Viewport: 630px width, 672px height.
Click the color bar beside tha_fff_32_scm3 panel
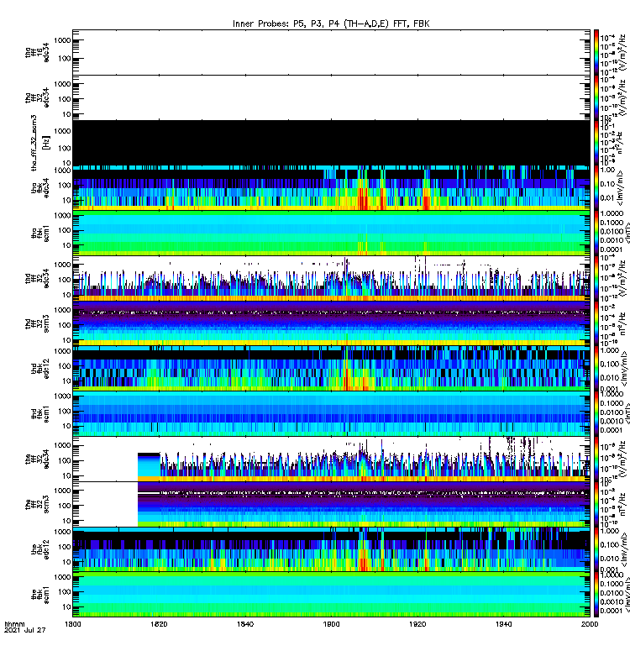click(x=596, y=143)
